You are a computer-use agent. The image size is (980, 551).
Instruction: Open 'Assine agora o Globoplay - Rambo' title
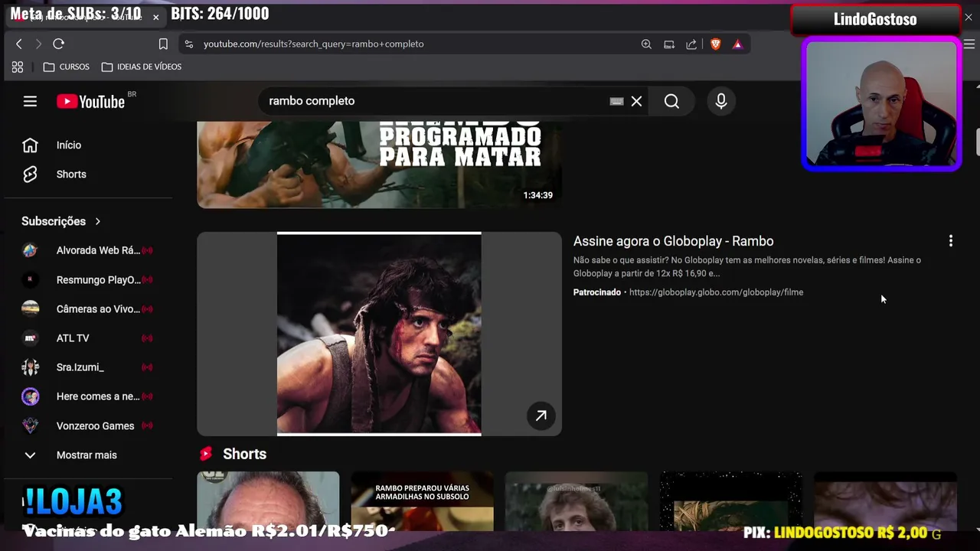click(x=673, y=241)
